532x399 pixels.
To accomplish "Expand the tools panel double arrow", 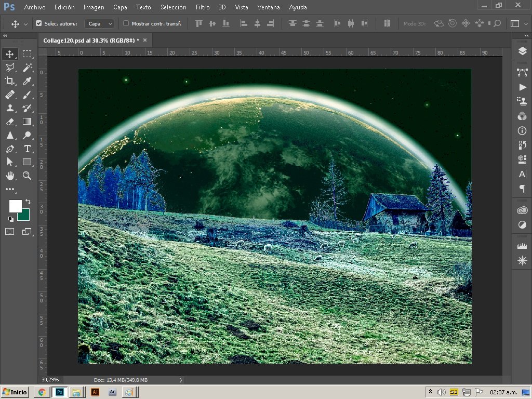I will pyautogui.click(x=5, y=35).
